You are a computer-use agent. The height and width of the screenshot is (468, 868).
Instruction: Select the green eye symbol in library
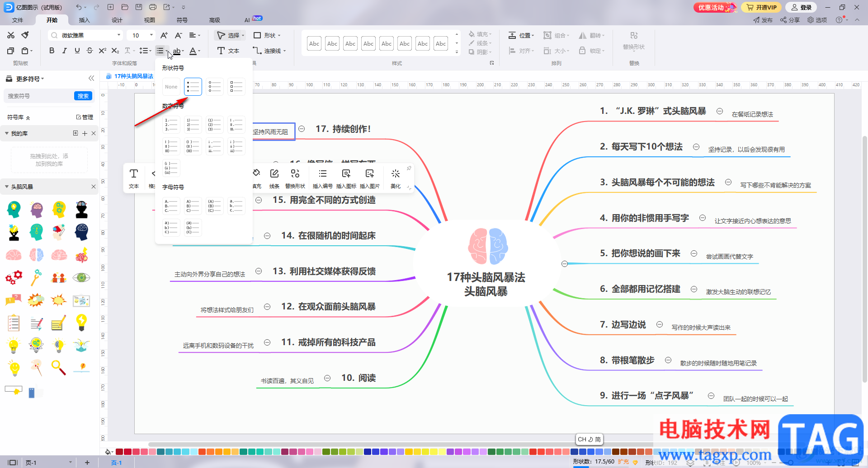(81, 277)
